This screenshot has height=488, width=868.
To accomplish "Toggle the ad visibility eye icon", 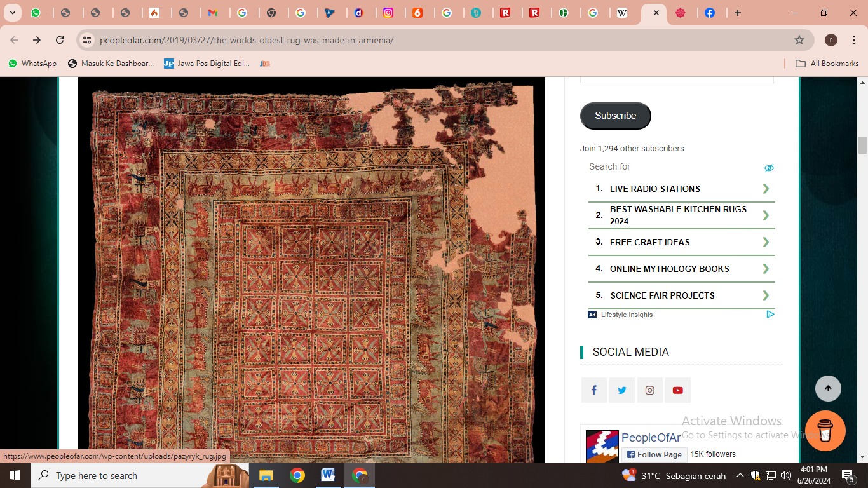I will (769, 168).
